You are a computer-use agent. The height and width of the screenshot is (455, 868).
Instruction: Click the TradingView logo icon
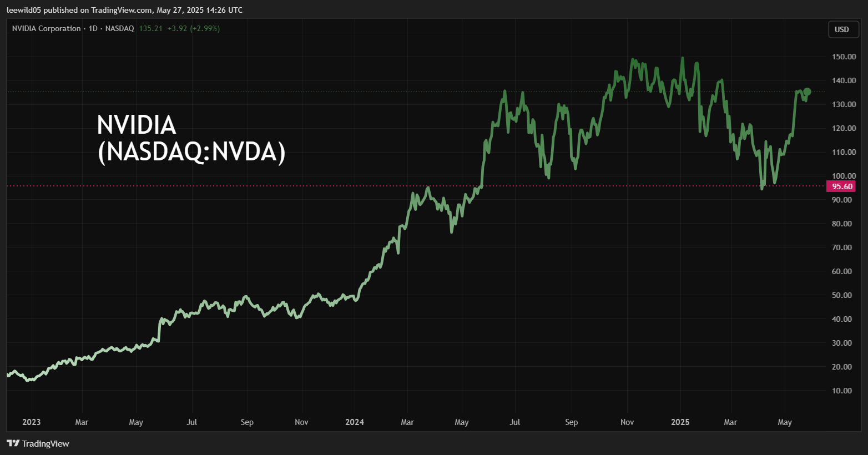click(13, 443)
